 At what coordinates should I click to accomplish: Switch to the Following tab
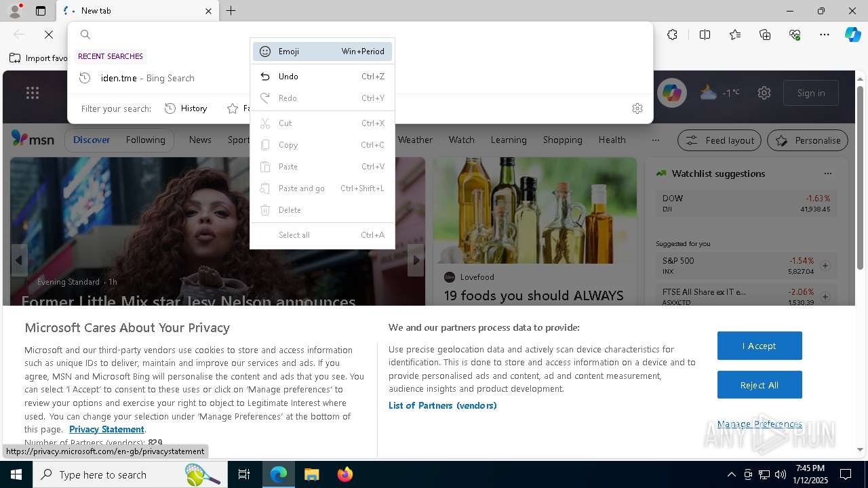pyautogui.click(x=145, y=140)
